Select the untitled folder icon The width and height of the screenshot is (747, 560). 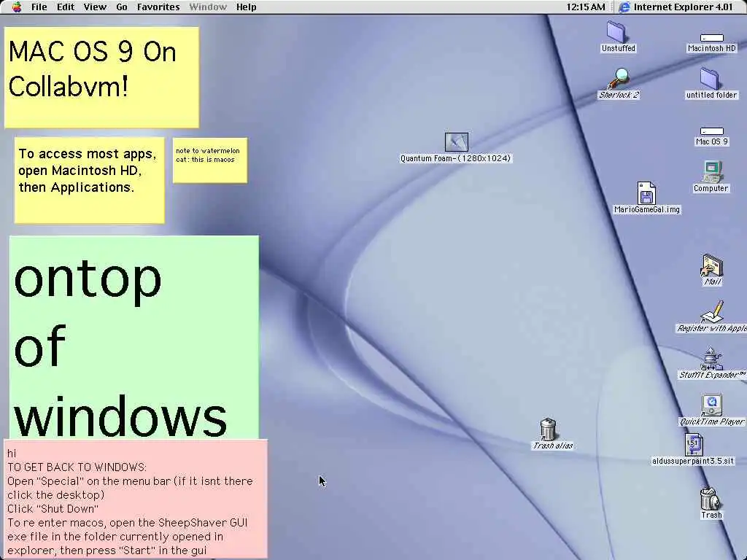point(711,79)
